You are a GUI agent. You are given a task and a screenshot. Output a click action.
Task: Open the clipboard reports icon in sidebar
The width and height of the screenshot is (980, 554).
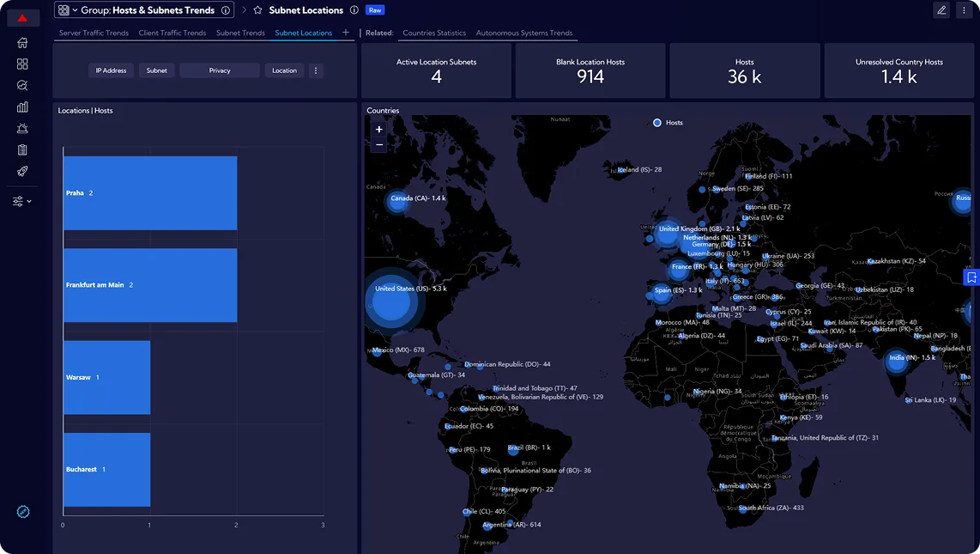coord(22,150)
